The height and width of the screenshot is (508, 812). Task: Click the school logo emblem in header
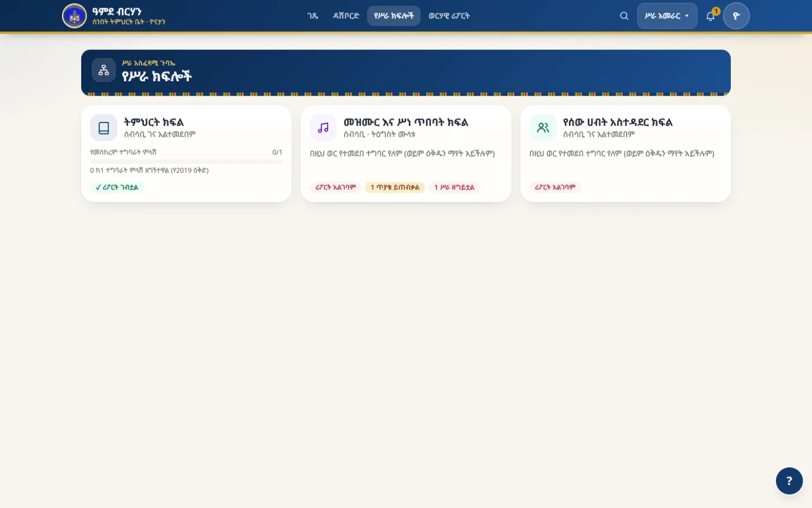coord(74,16)
